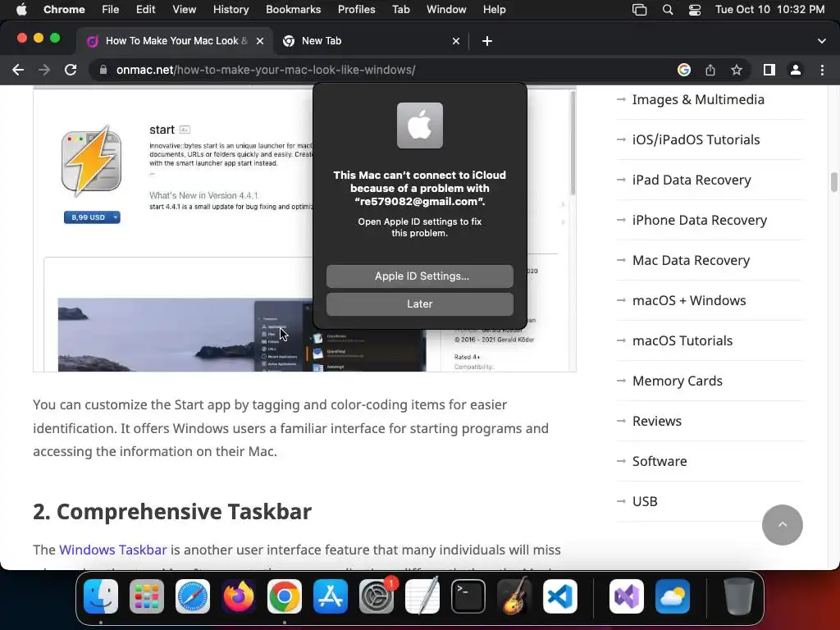Open USB category link
The height and width of the screenshot is (630, 840).
point(645,501)
